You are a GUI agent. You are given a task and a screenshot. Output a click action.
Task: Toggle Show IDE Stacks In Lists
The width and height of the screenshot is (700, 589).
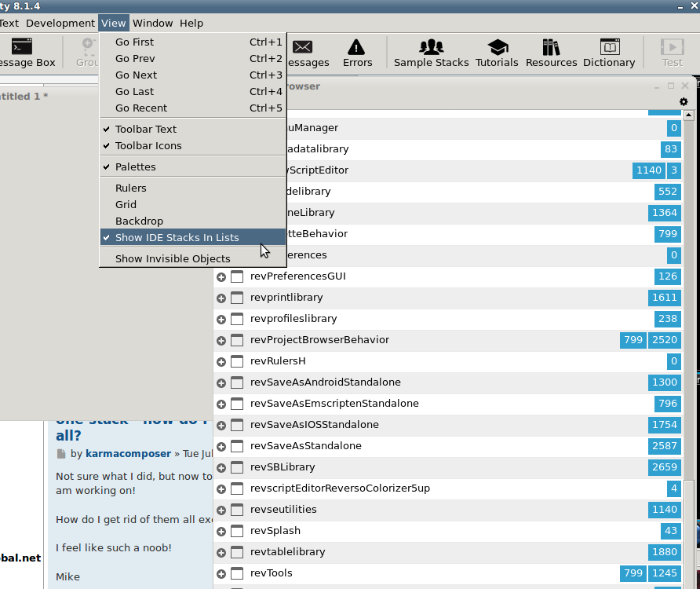177,237
